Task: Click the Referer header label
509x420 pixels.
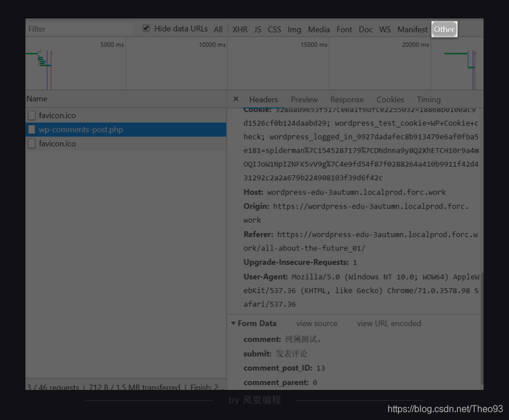Action: click(x=259, y=234)
